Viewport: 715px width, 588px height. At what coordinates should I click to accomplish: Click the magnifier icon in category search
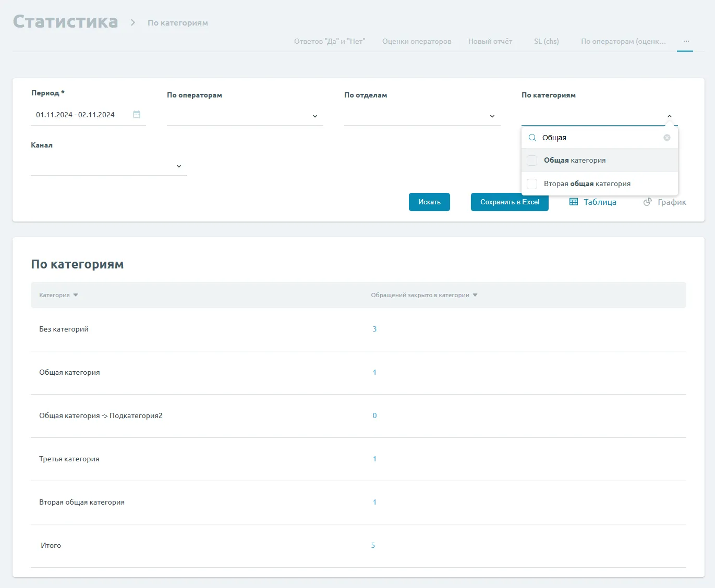click(532, 138)
